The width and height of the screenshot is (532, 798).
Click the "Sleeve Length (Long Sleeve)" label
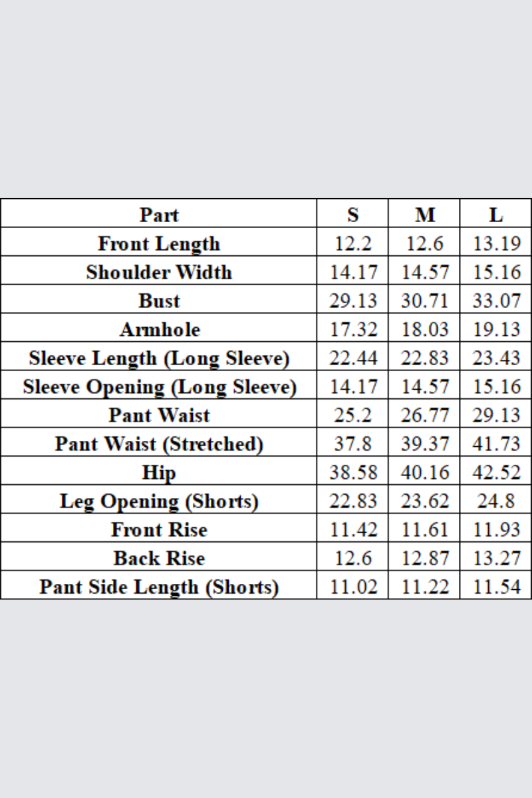[159, 358]
